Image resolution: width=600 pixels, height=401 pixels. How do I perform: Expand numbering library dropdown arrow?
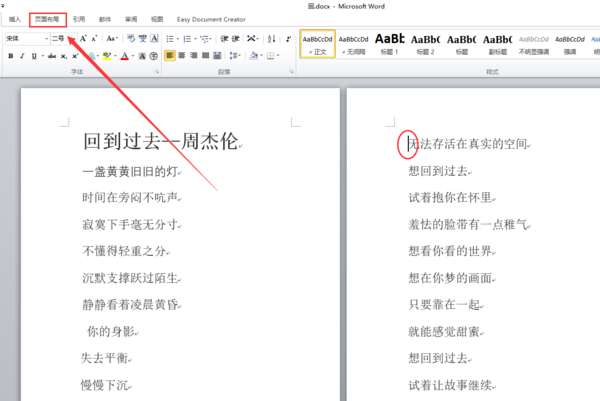click(x=196, y=39)
